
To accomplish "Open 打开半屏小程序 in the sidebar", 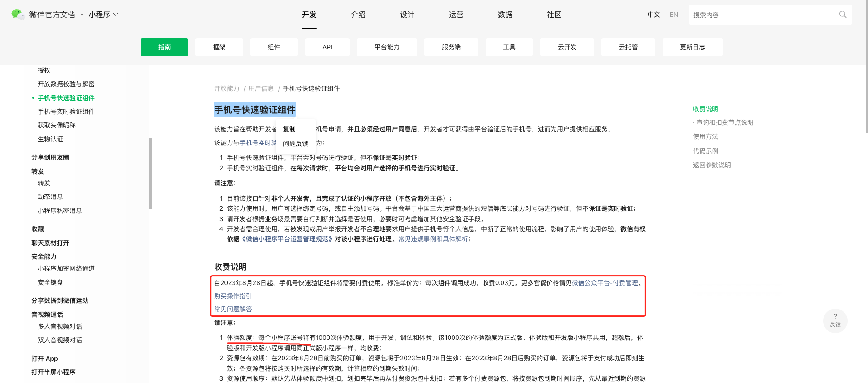I will (x=54, y=372).
